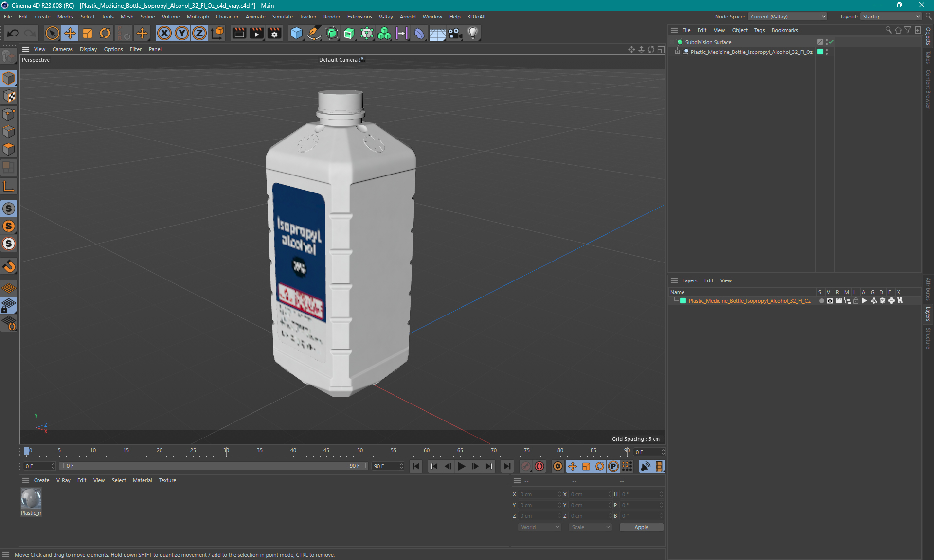Add a Cube primitive object
The width and height of the screenshot is (934, 560).
coord(296,33)
